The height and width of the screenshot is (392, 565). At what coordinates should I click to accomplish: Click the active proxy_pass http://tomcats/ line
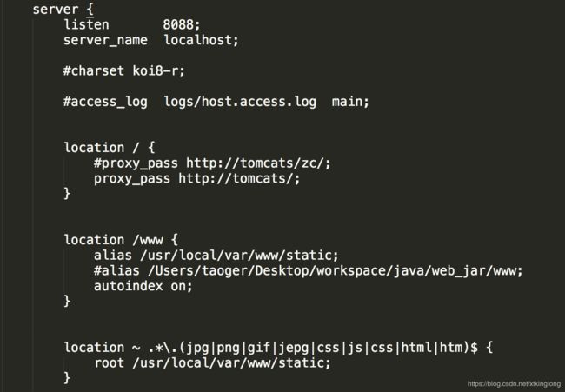[196, 178]
